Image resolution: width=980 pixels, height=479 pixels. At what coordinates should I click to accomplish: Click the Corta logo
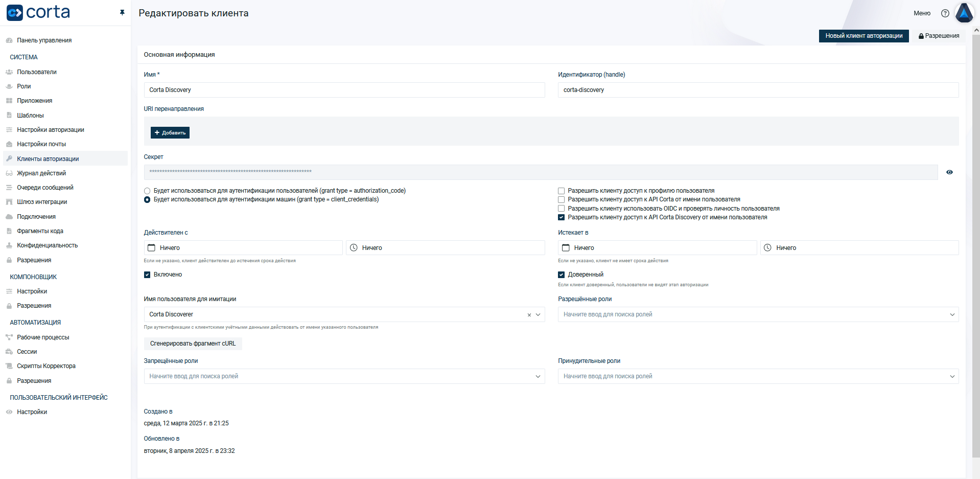38,12
